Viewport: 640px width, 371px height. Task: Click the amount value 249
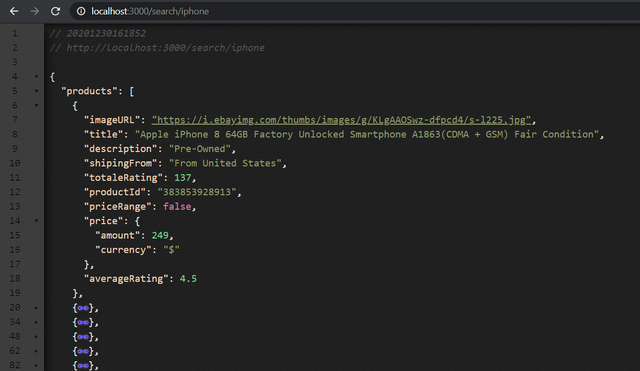click(x=160, y=235)
